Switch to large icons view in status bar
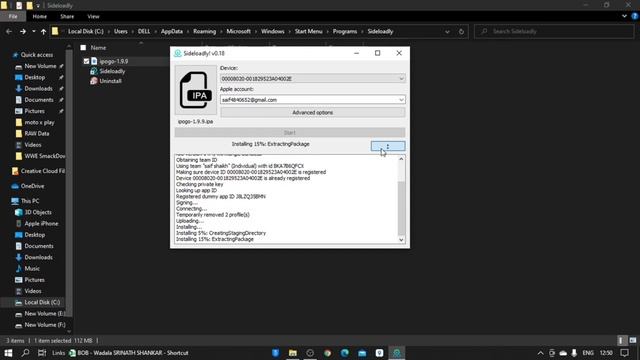This screenshot has height=360, width=640. point(633,340)
